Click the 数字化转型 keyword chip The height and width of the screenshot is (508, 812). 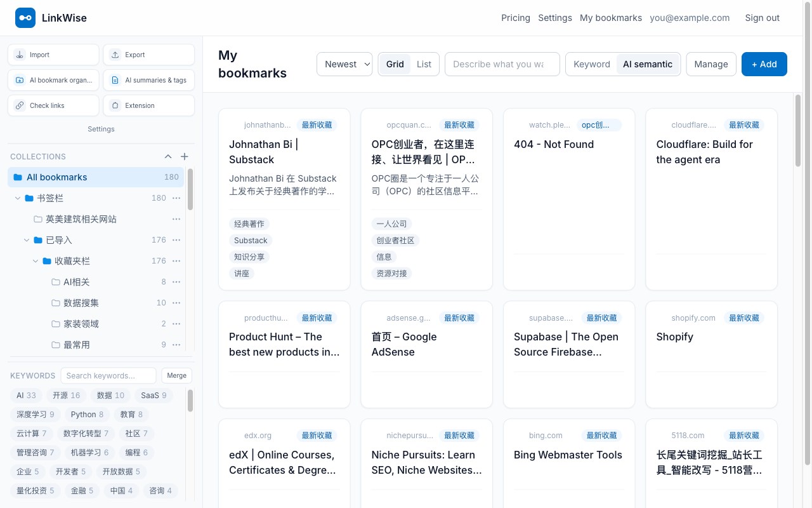[x=86, y=434]
